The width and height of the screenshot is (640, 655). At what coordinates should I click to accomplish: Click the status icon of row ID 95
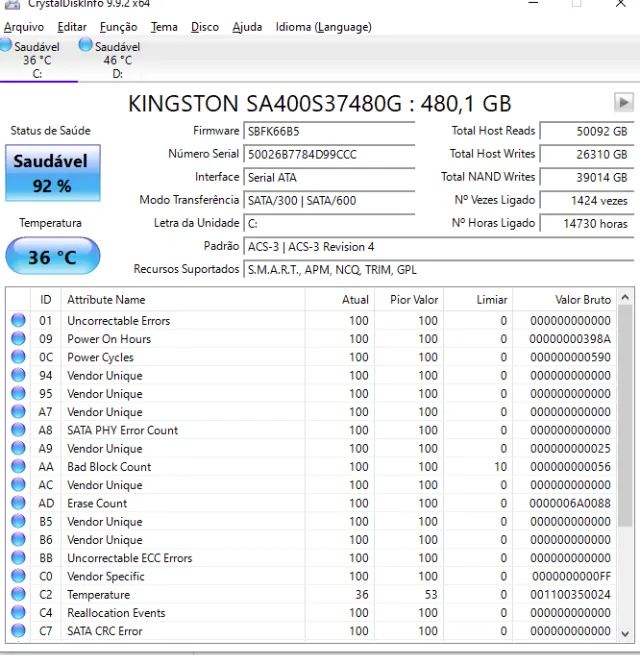[18, 394]
